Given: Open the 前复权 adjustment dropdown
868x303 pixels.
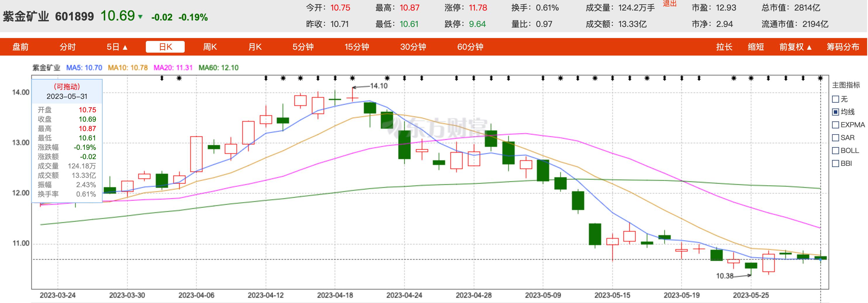Looking at the screenshot, I should pyautogui.click(x=796, y=47).
